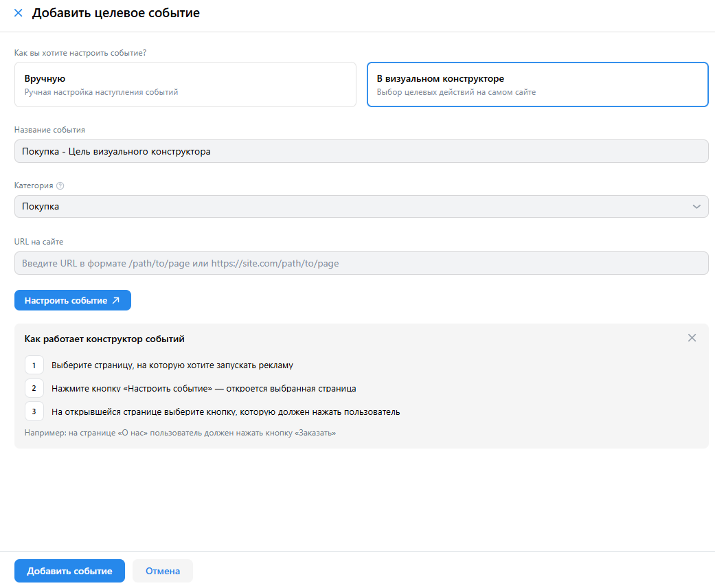
Task: Click the step 1 number badge
Action: click(34, 365)
